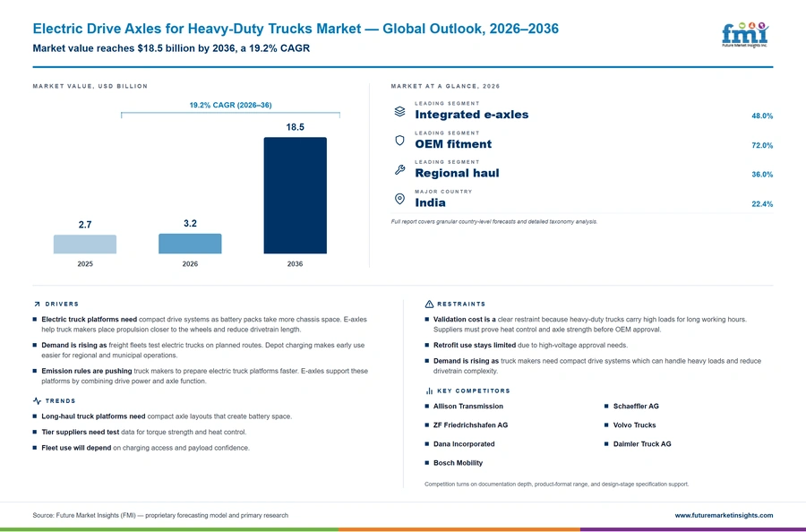Click the Source: Future Market Insights footer note
Image resolution: width=806 pixels, height=532 pixels.
160,515
